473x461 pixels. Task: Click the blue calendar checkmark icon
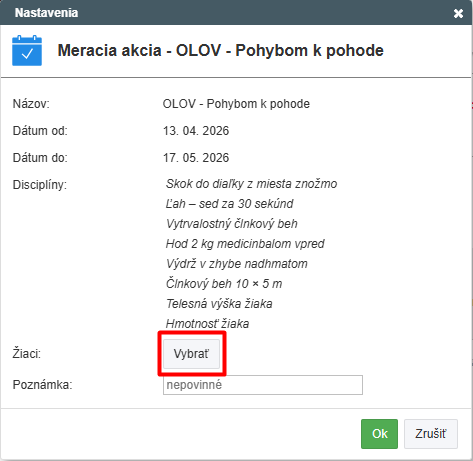point(27,51)
